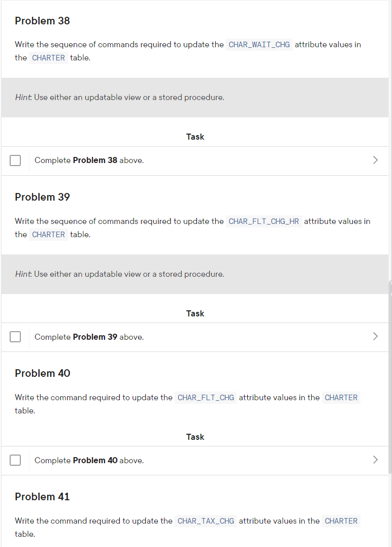
Task: Click the Problem 38 heading
Action: pyautogui.click(x=42, y=21)
